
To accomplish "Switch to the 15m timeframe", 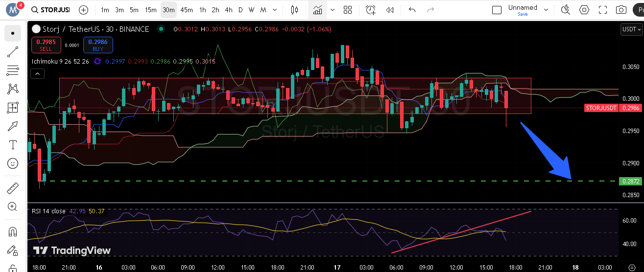I will [151, 10].
